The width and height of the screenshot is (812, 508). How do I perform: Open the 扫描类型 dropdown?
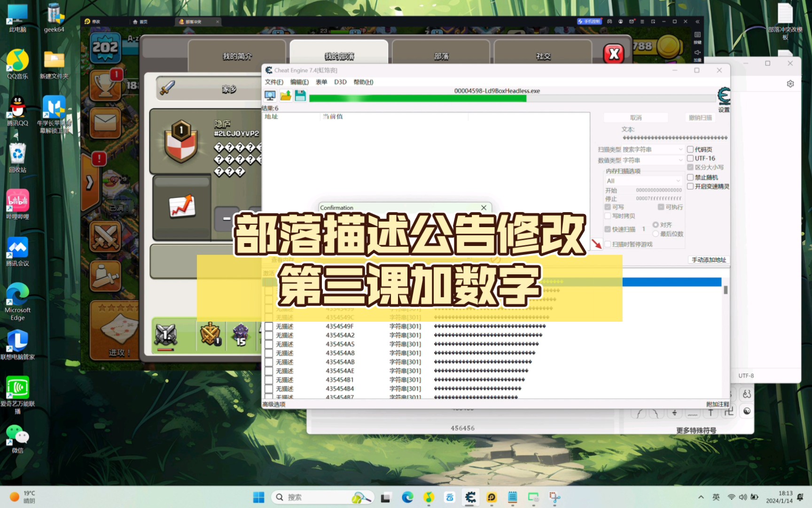pyautogui.click(x=653, y=150)
